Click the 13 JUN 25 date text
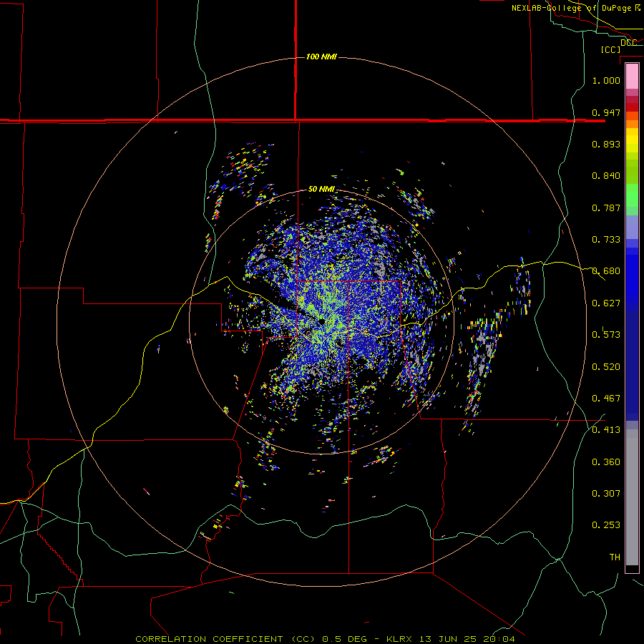This screenshot has width=644, height=644. 448,639
